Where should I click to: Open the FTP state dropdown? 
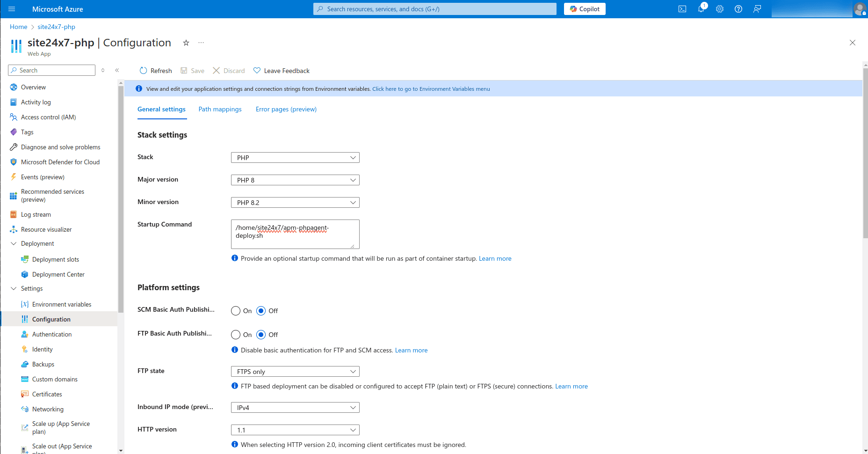295,371
